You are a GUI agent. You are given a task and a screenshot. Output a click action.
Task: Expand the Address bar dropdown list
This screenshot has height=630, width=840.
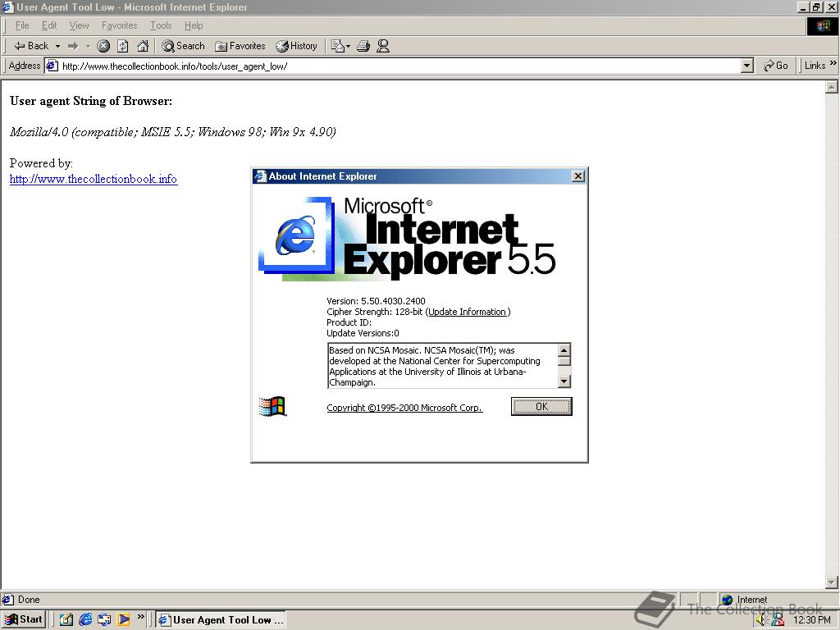click(x=747, y=66)
